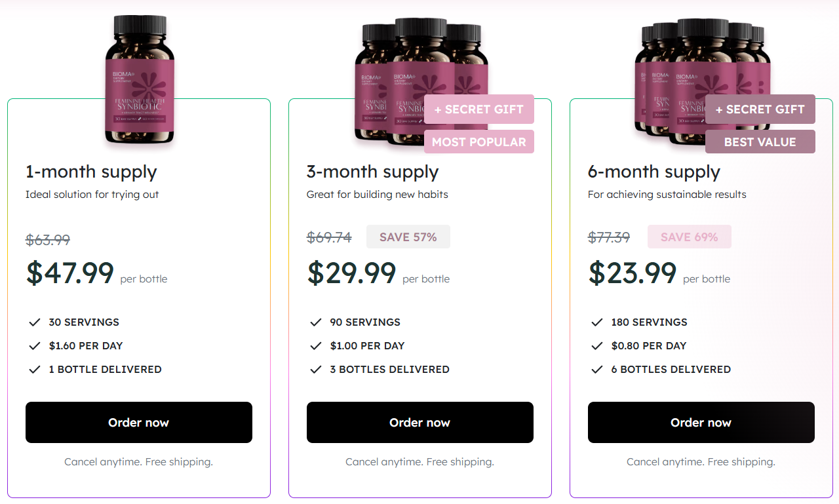Image resolution: width=839 pixels, height=504 pixels.
Task: Click the checkmark next to $0.80 PER DAY
Action: pos(596,345)
